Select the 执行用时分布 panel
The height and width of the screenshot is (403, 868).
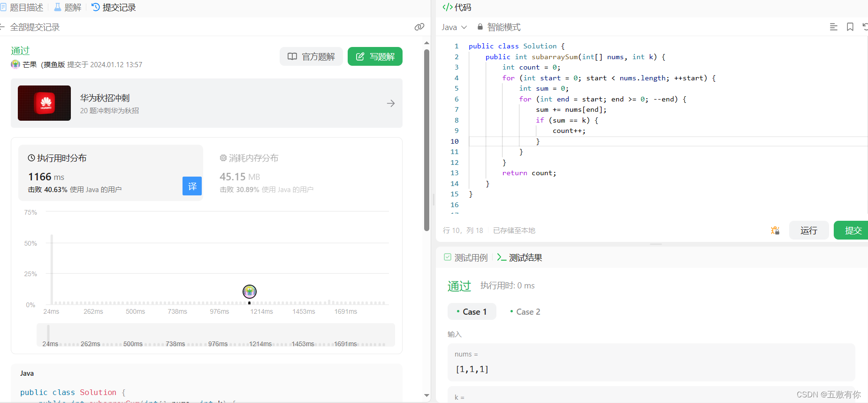(110, 173)
